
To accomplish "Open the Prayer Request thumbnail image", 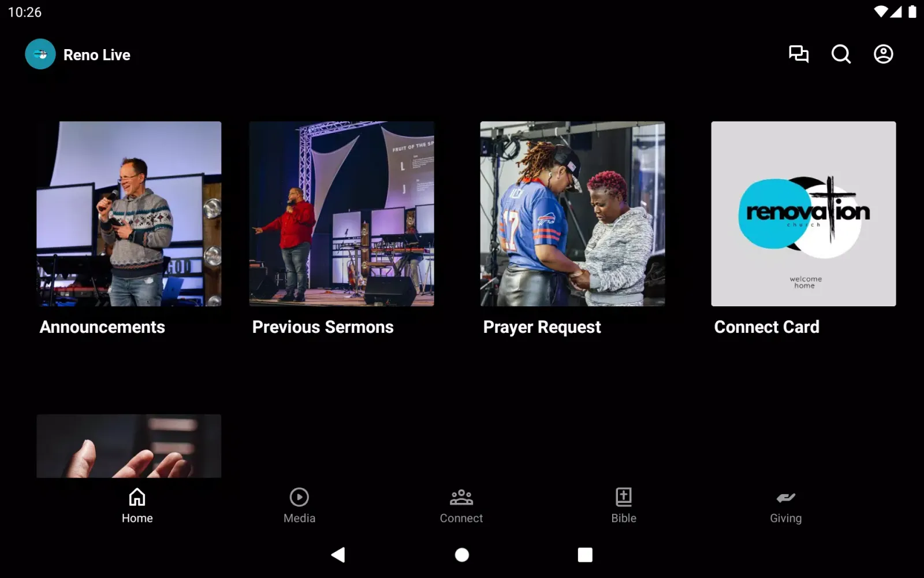I will [573, 214].
